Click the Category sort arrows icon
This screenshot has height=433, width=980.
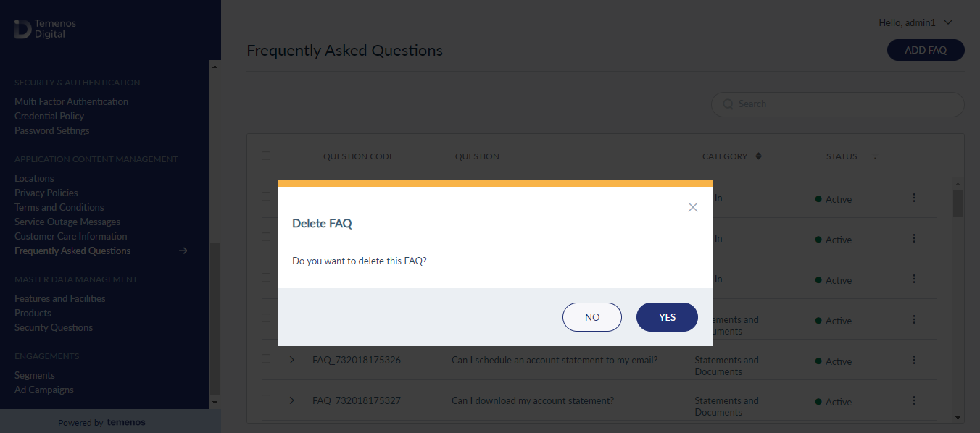(758, 156)
